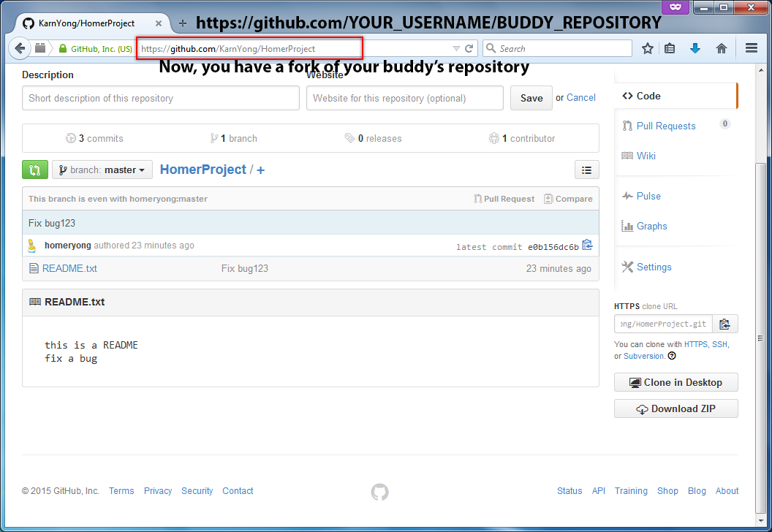Click plus to create a new file
772x532 pixels.
click(260, 170)
